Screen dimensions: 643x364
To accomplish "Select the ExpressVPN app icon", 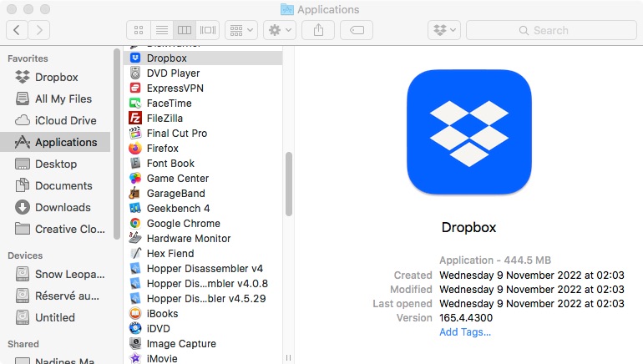I will tap(135, 88).
